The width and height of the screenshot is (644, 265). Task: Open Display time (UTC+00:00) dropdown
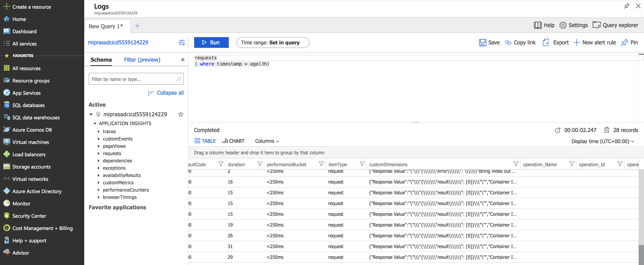pos(603,141)
